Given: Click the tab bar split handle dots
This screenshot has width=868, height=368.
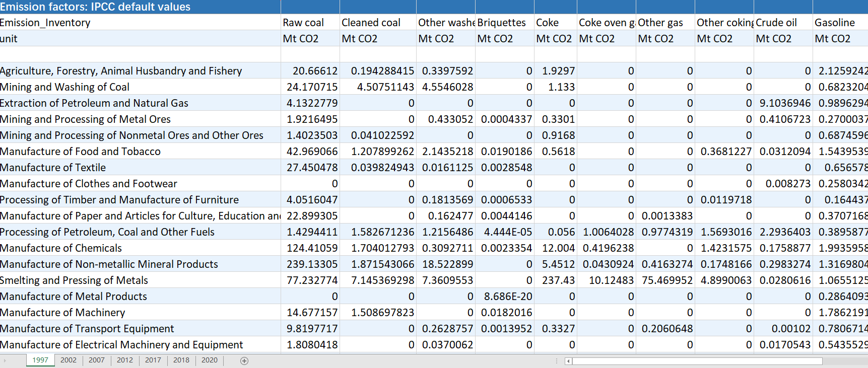Looking at the screenshot, I should tap(557, 361).
